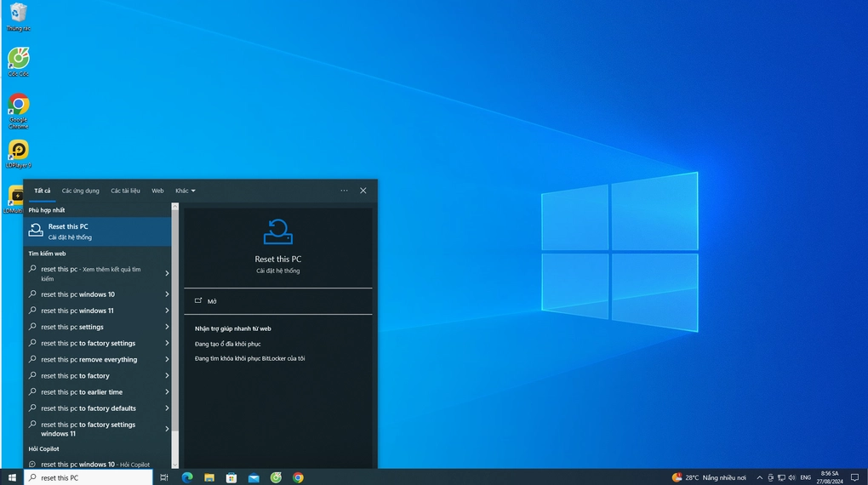Open the Recycle Bin (Thùng rác) icon
The width and height of the screenshot is (868, 485).
click(x=18, y=14)
